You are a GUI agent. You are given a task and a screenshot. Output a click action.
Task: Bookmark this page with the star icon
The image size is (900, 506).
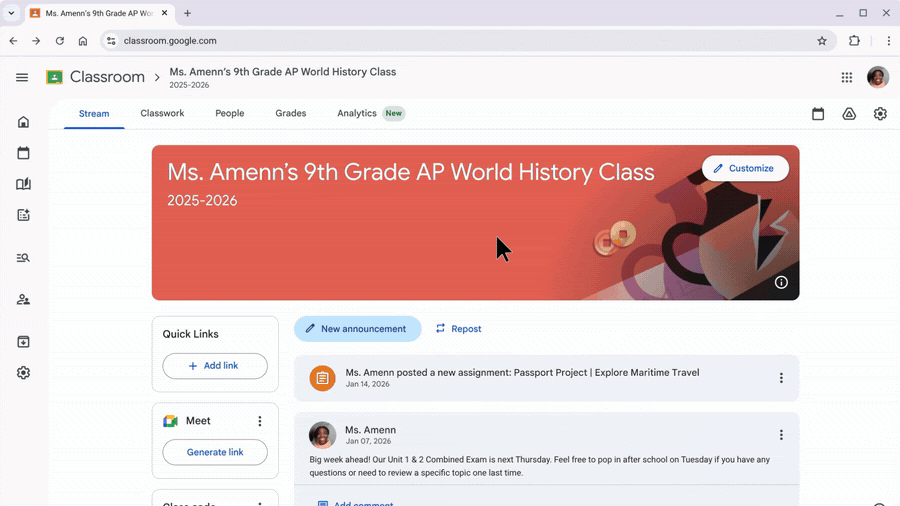(x=822, y=41)
